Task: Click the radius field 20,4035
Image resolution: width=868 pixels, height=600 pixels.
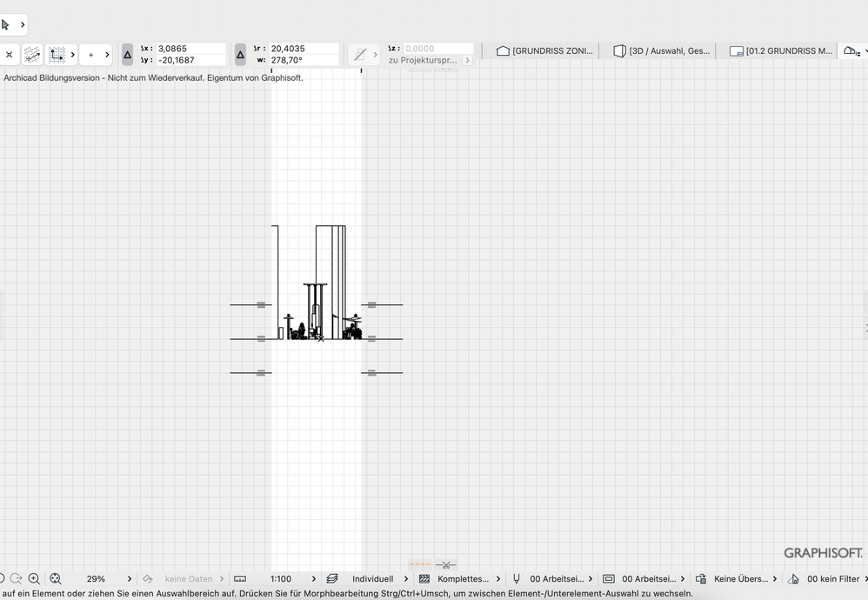Action: (304, 49)
